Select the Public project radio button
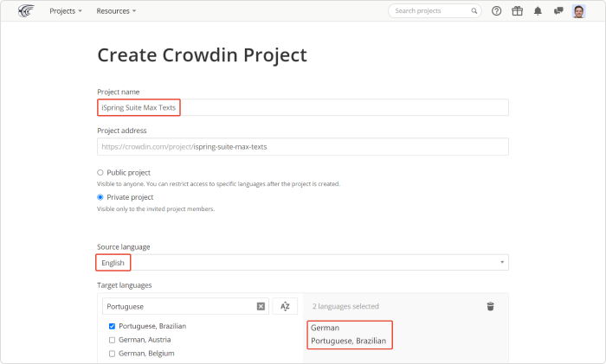Image resolution: width=606 pixels, height=364 pixels. click(100, 173)
